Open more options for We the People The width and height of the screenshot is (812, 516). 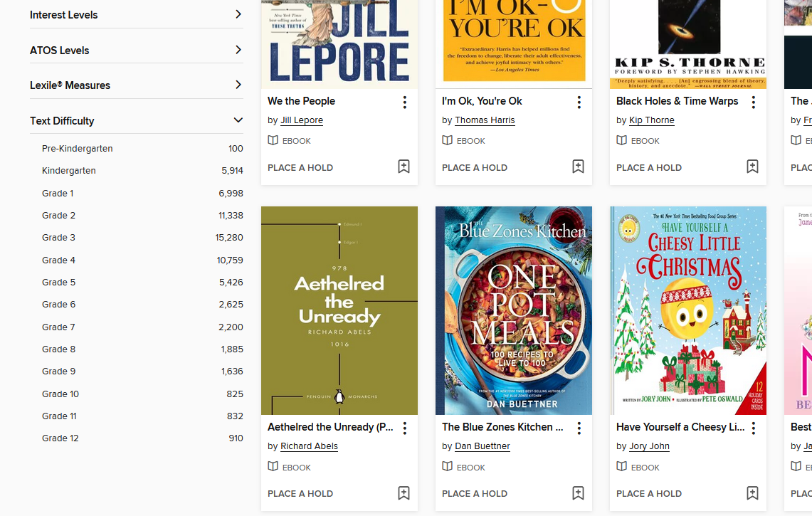coord(404,102)
